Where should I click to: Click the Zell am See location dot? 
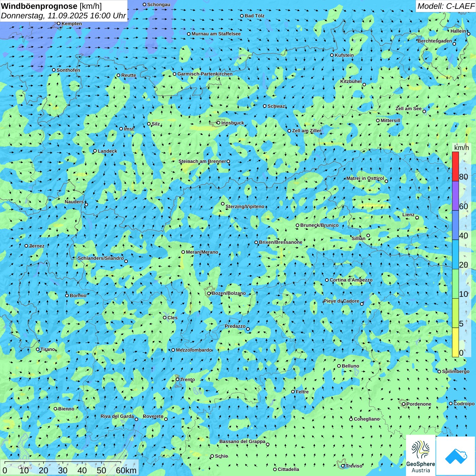[x=424, y=111]
